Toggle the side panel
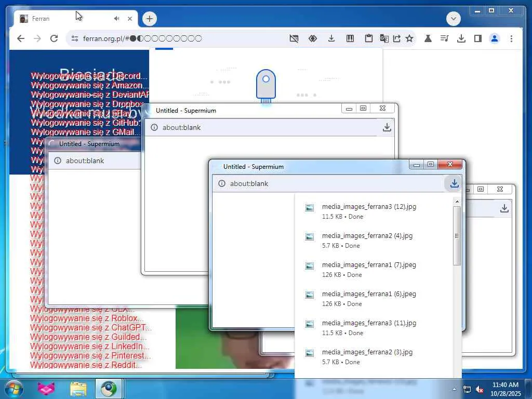 click(x=478, y=38)
